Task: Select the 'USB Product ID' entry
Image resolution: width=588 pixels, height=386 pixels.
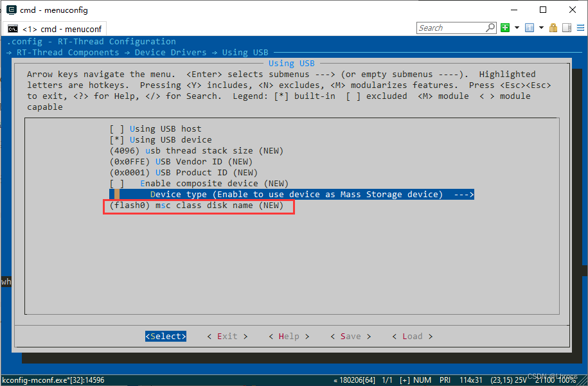Action: [184, 172]
